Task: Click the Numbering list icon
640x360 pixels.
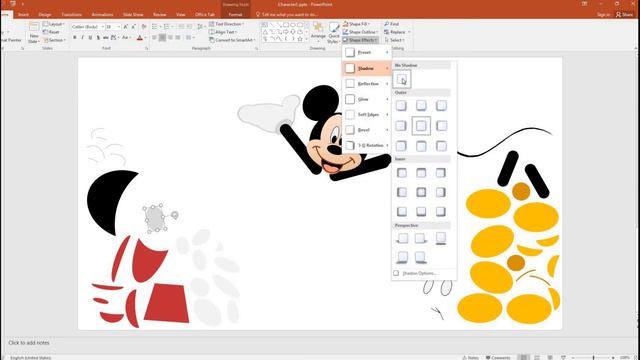Action: (x=167, y=27)
